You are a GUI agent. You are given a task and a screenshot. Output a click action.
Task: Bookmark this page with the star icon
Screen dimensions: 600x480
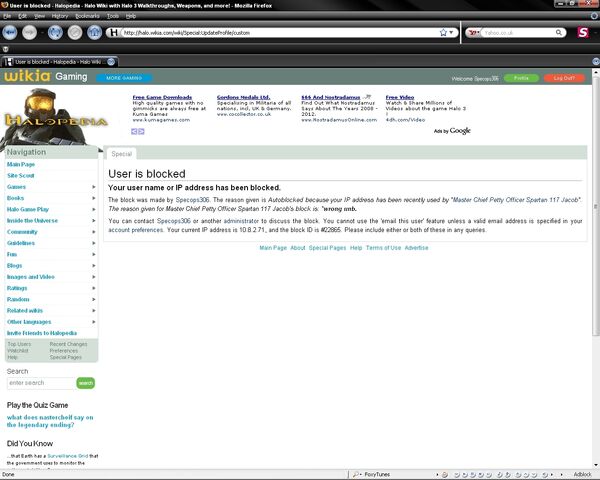pyautogui.click(x=443, y=33)
